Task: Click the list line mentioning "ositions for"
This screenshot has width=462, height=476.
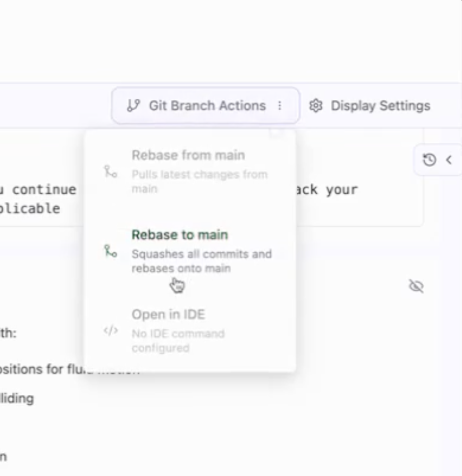Action: pyautogui.click(x=41, y=369)
